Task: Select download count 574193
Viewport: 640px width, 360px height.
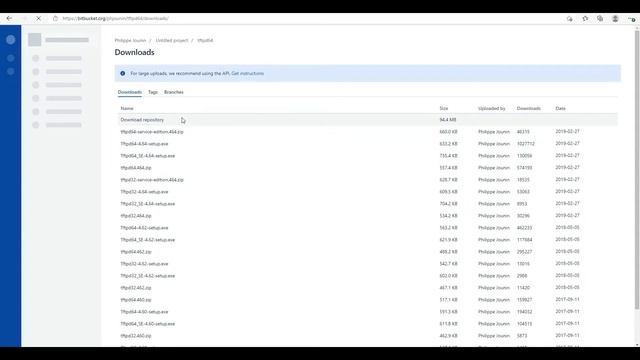Action: [524, 168]
